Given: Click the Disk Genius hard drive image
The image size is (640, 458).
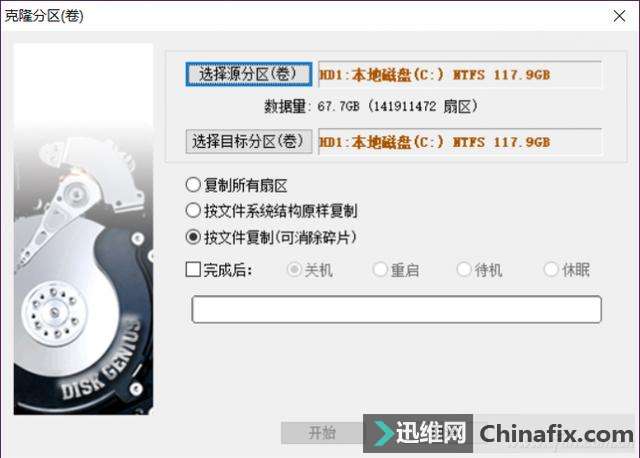Looking at the screenshot, I should click(83, 229).
